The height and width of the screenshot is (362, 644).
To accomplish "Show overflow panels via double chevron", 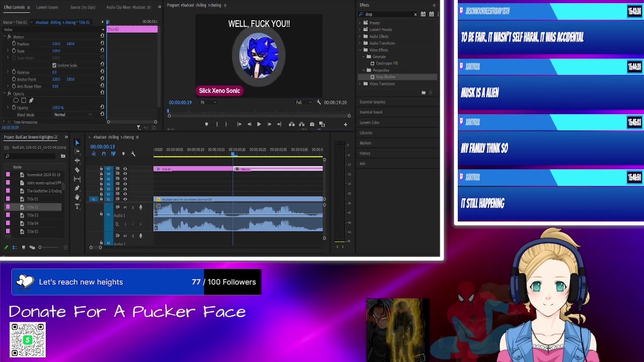I will click(x=159, y=7).
